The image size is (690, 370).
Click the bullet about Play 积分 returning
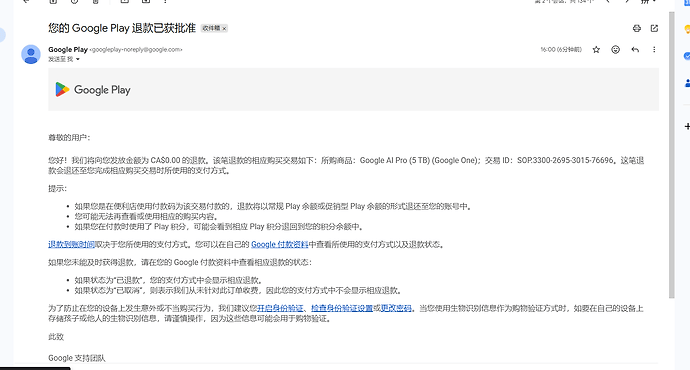tap(219, 227)
